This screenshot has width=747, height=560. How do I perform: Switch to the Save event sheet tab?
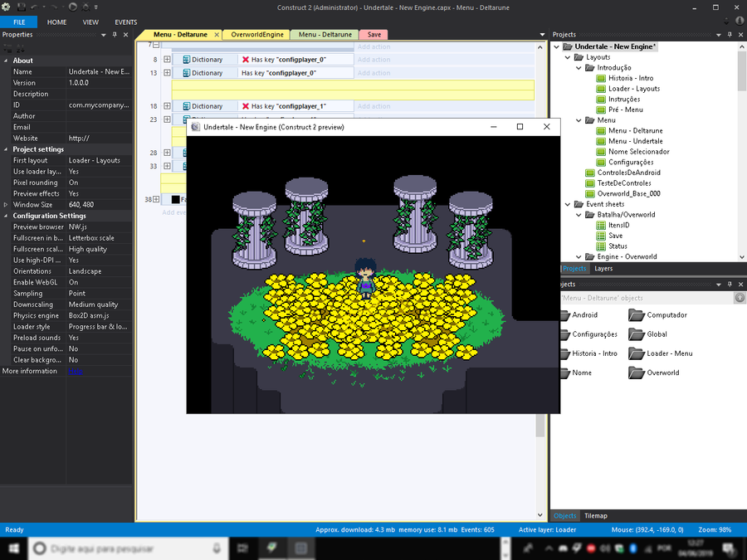(x=374, y=34)
